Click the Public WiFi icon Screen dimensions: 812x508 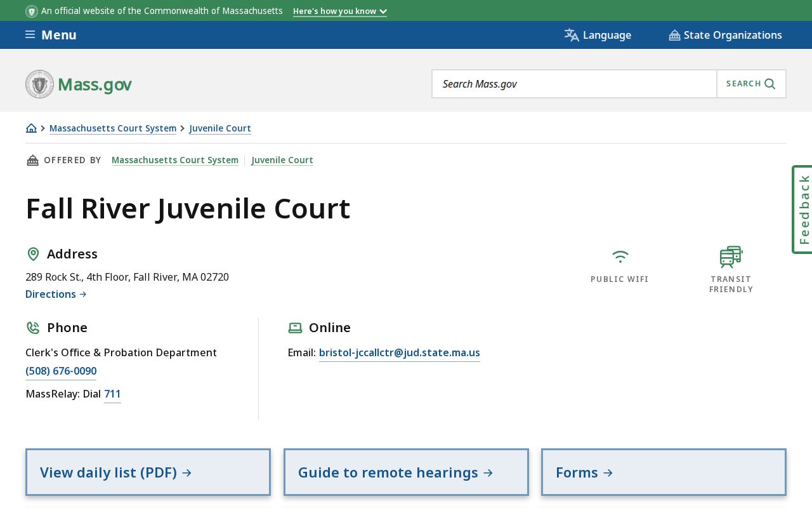pos(620,257)
